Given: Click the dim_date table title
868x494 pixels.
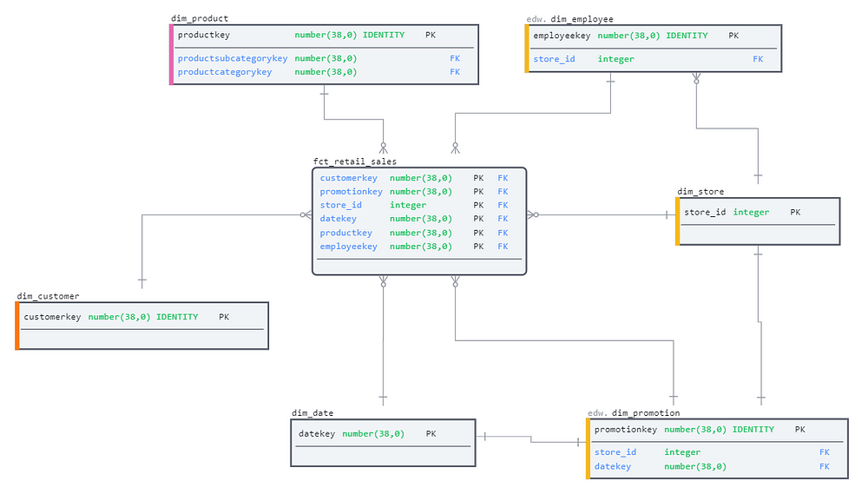Looking at the screenshot, I should coord(312,413).
